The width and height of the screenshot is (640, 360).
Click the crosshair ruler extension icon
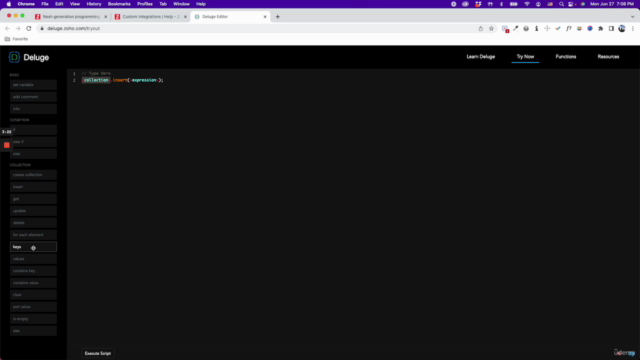[547, 29]
